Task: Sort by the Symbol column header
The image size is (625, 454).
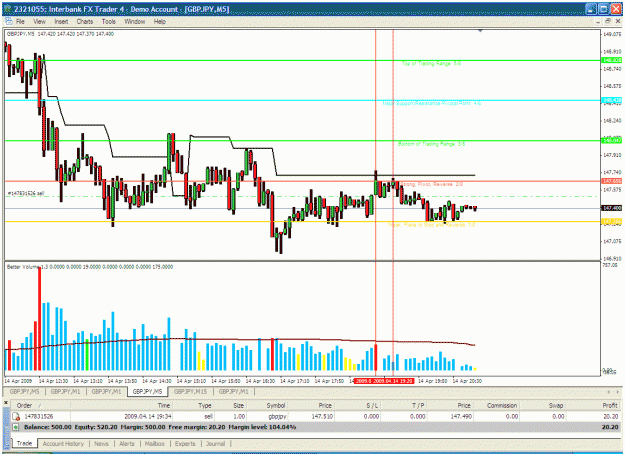Action: tap(267, 405)
